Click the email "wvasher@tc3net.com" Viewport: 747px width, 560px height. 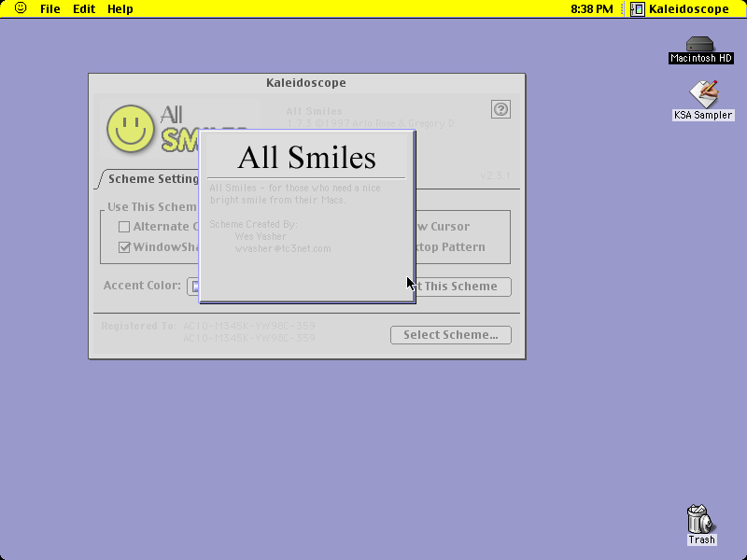click(283, 248)
